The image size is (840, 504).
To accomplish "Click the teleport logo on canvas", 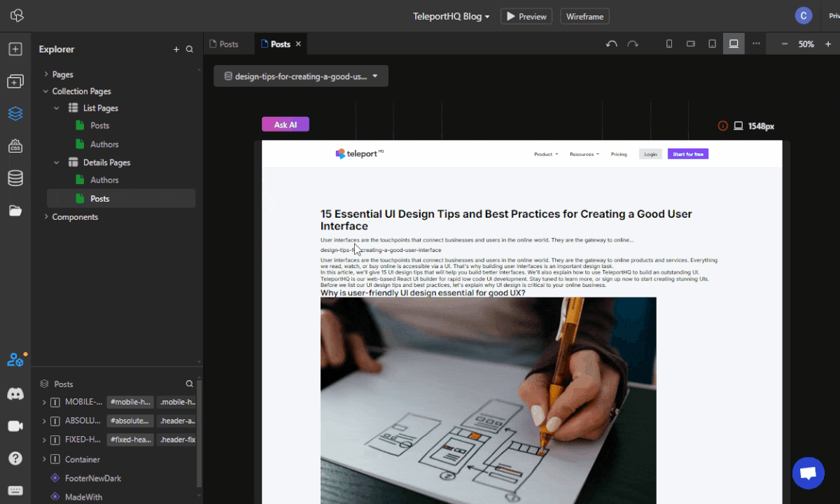I will 360,154.
